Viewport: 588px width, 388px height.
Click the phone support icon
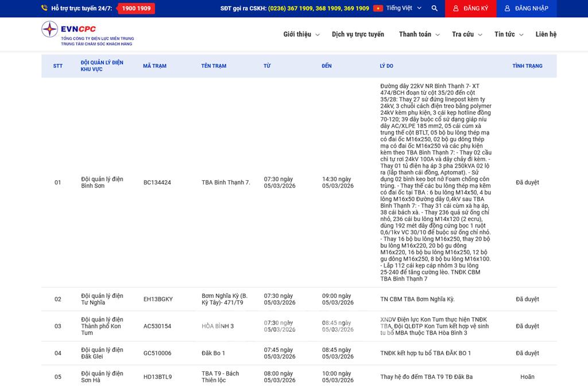pos(45,9)
